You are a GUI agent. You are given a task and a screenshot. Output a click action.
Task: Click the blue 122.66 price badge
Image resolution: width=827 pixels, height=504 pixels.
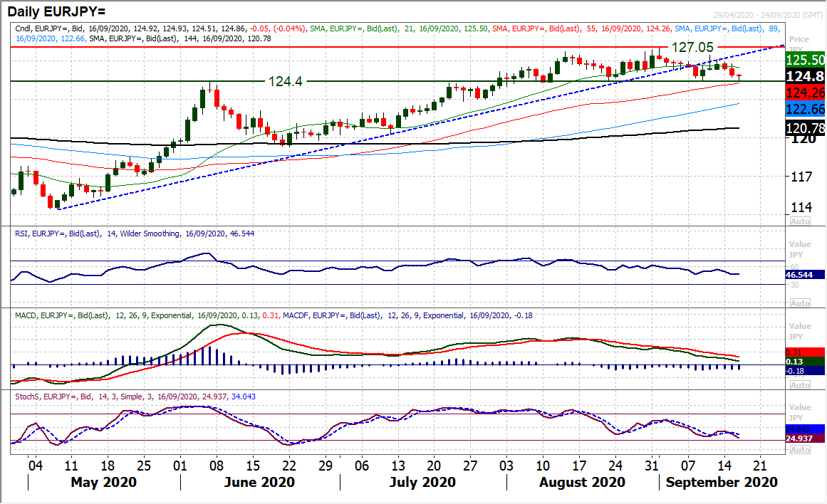pyautogui.click(x=804, y=107)
